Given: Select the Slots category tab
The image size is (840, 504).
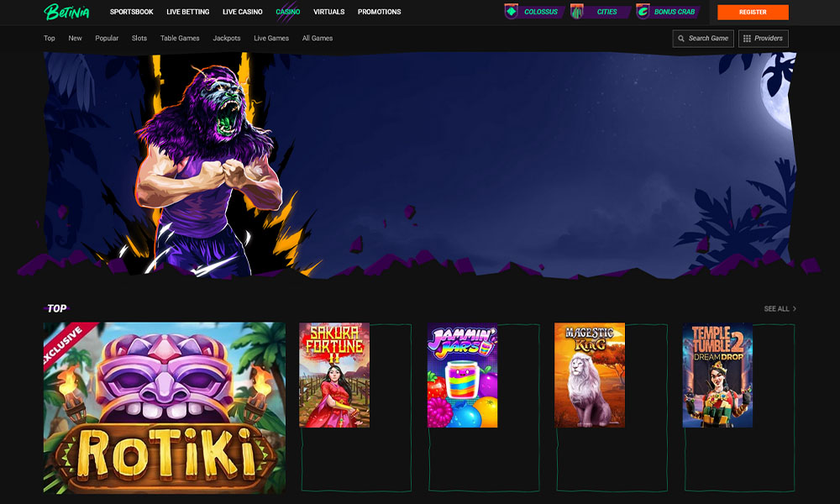Looking at the screenshot, I should (x=139, y=38).
